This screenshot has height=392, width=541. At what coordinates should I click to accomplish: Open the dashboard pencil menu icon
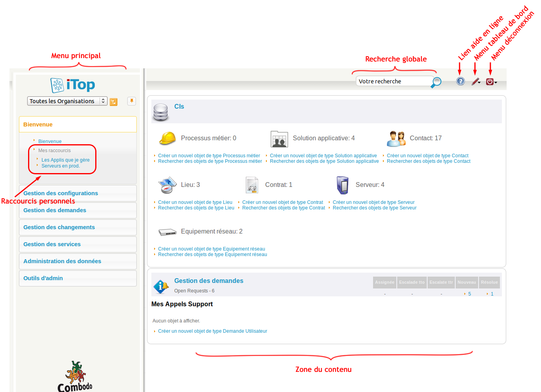475,82
